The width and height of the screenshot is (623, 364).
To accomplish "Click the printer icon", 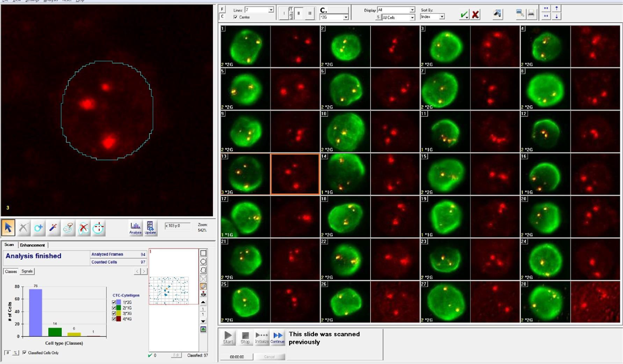I will point(531,14).
